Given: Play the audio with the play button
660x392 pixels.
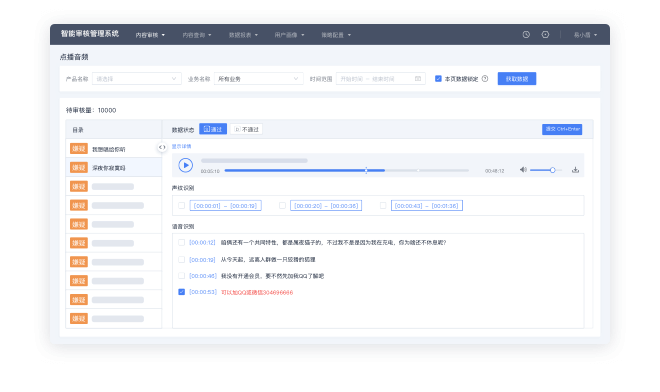Looking at the screenshot, I should pyautogui.click(x=186, y=165).
